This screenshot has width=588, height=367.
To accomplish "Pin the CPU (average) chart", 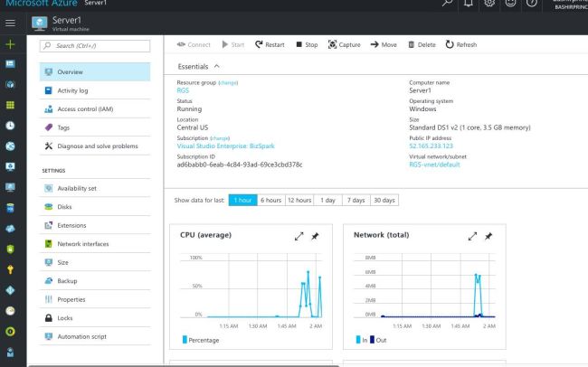I will point(315,237).
